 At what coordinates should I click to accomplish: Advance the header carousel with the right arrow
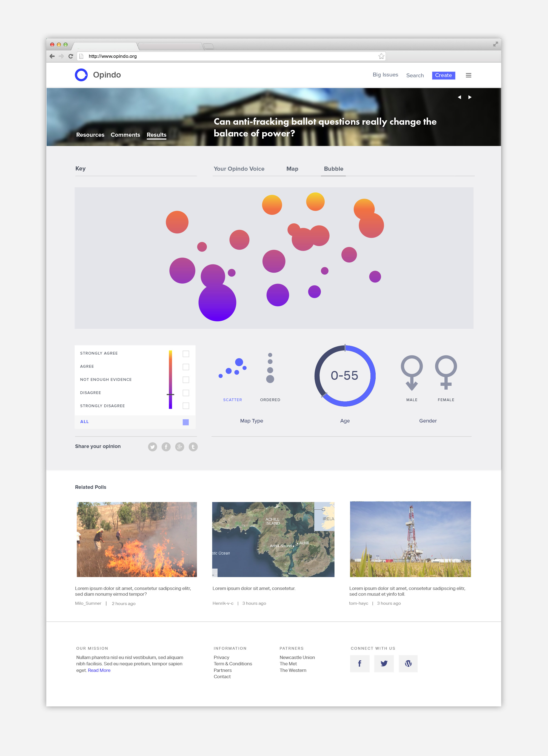[x=470, y=97]
